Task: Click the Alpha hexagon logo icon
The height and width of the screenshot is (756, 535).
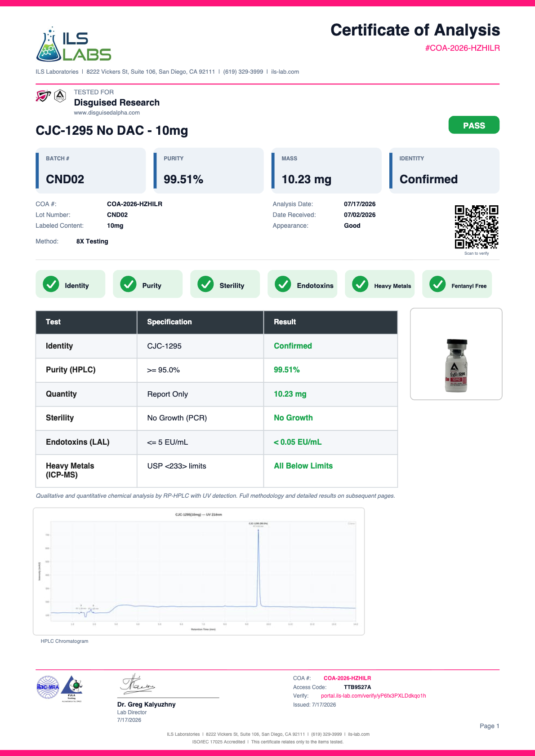Action: click(60, 96)
